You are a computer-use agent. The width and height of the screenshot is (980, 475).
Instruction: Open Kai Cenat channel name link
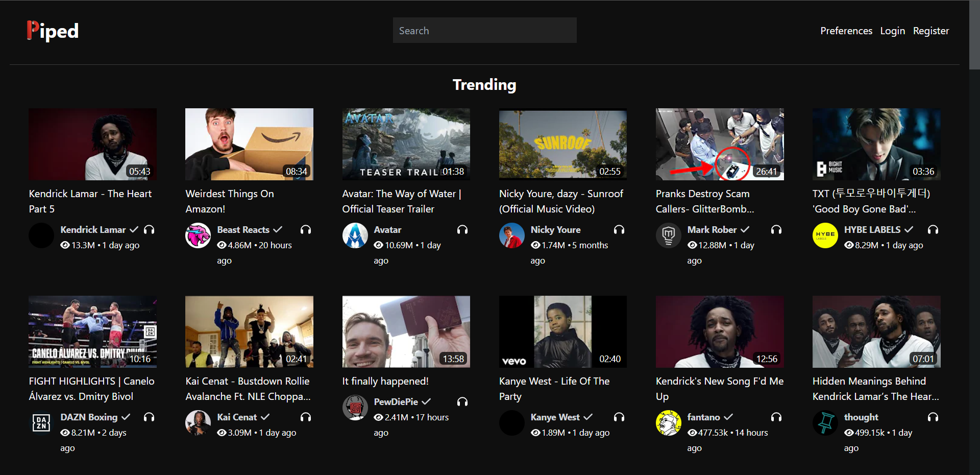tap(237, 417)
